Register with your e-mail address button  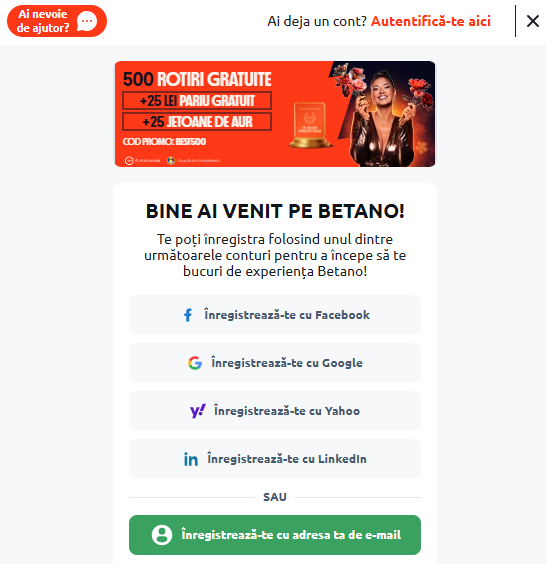click(275, 535)
